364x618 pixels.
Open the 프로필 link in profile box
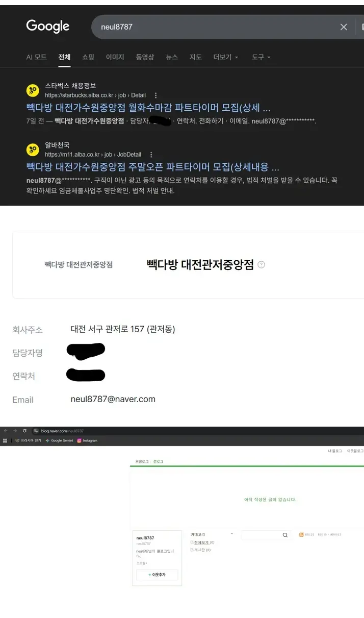141,563
